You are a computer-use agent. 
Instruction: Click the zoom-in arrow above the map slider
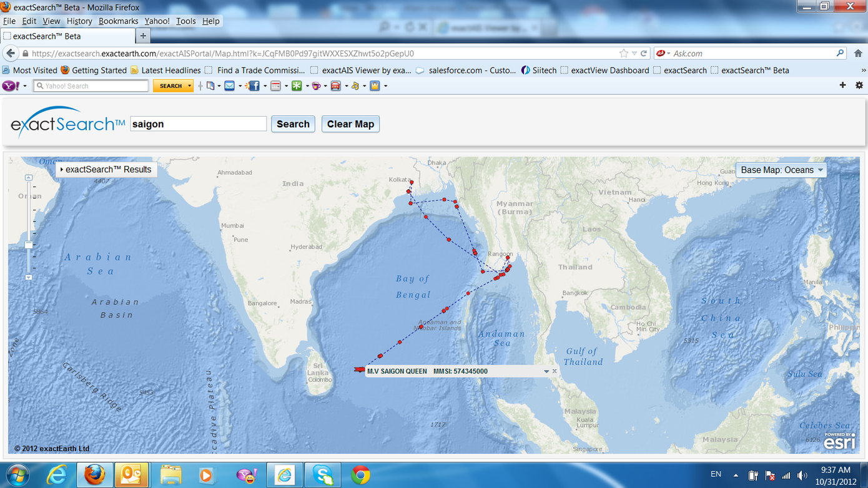29,178
